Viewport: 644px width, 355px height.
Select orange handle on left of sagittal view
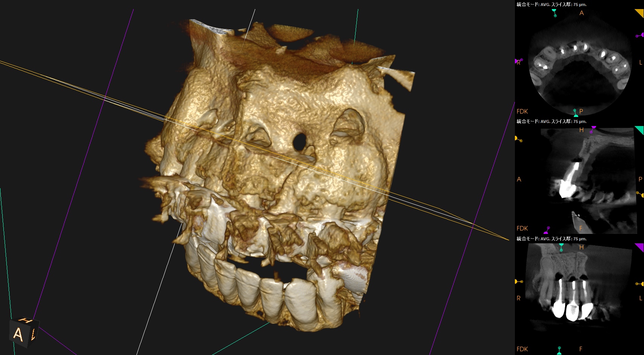pyautogui.click(x=518, y=139)
